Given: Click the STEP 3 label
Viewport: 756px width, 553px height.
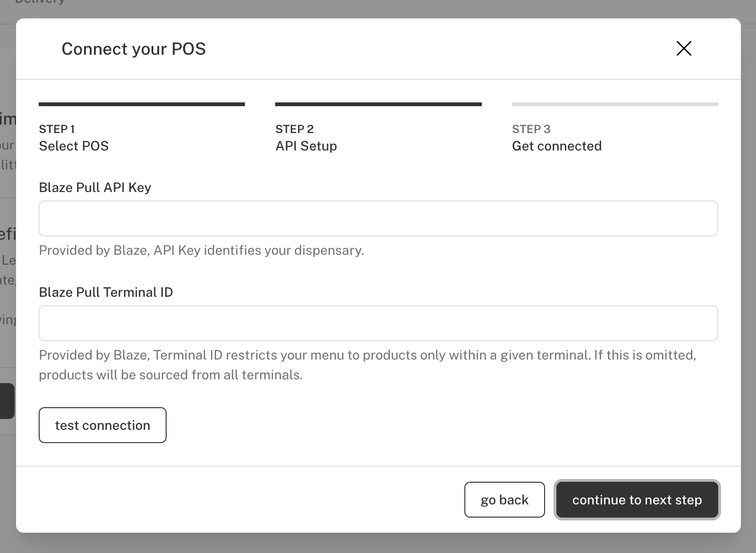Looking at the screenshot, I should pos(531,129).
